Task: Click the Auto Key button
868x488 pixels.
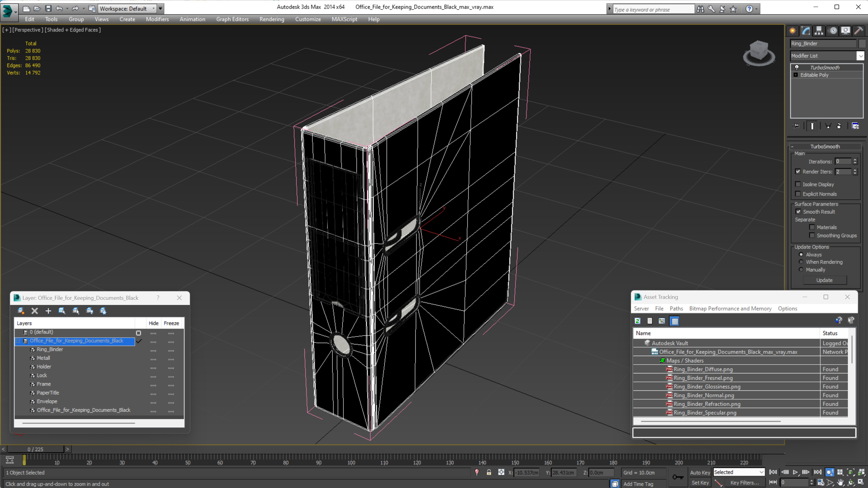Action: click(x=700, y=472)
